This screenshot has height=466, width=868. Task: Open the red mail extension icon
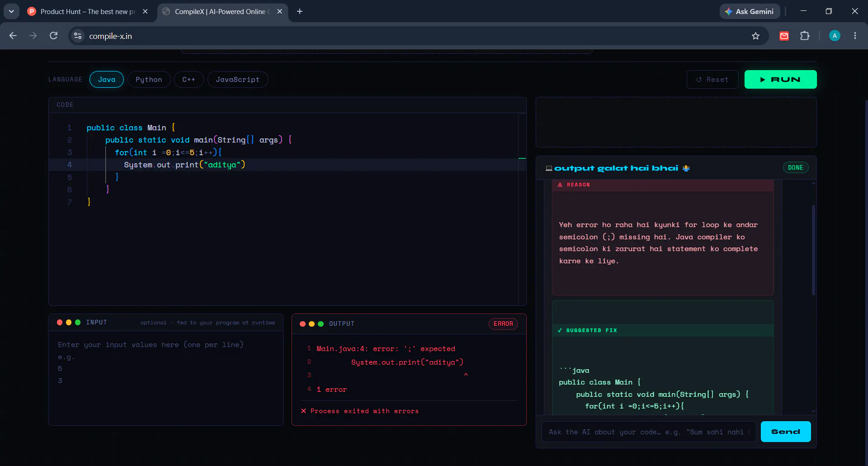click(x=784, y=36)
